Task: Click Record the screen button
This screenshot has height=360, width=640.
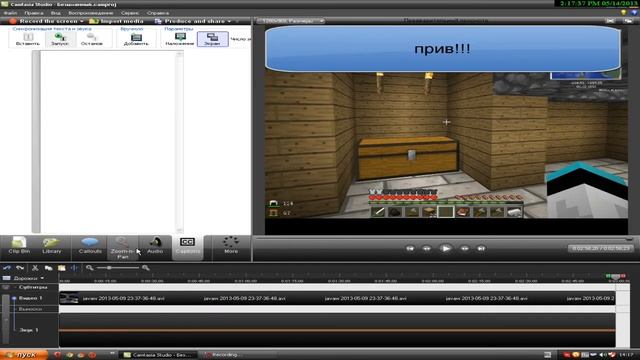Action: click(x=44, y=21)
